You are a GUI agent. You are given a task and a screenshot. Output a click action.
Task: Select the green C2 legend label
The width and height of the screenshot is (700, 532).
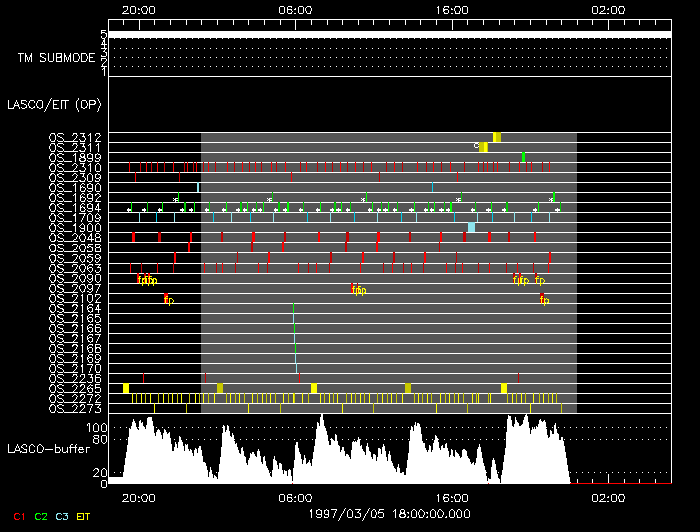point(41,516)
